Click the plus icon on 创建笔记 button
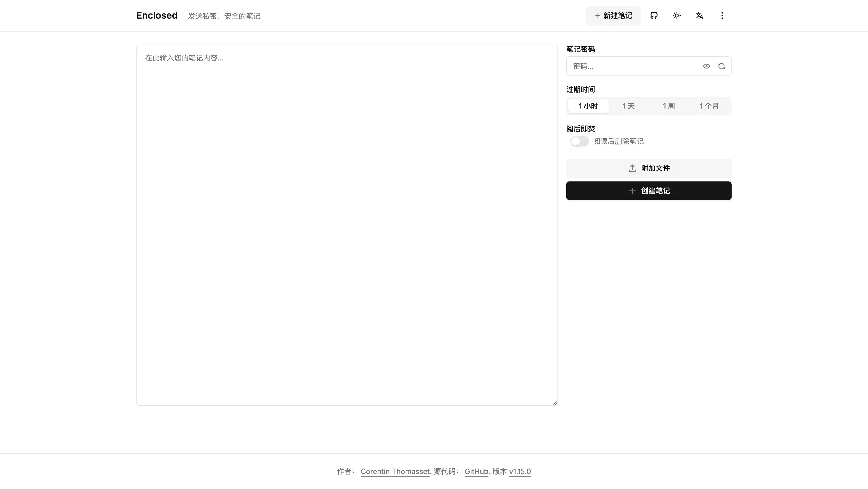This screenshot has width=868, height=489. click(x=632, y=191)
